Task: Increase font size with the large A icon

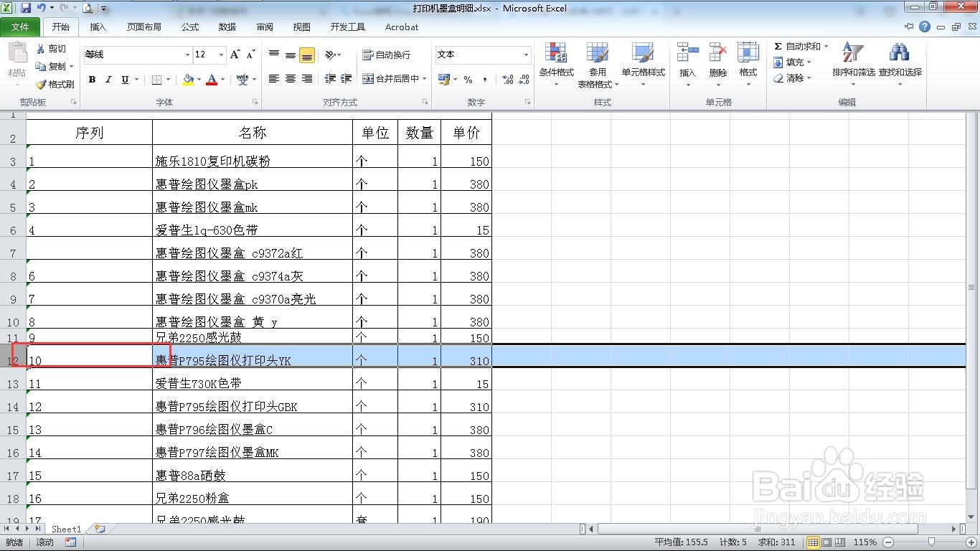Action: click(235, 55)
